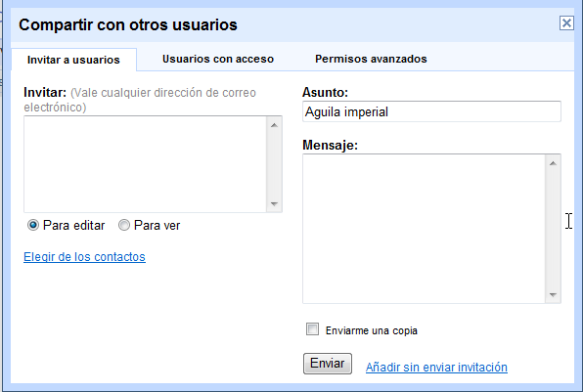The image size is (583, 392).
Task: Open the Elegir de los contactos link
Action: 84,257
